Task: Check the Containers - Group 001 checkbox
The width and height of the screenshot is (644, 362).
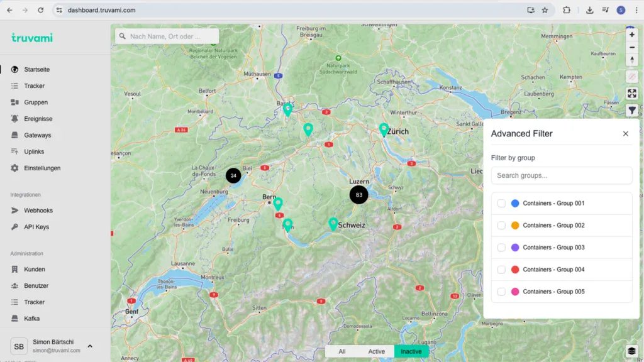Action: coord(501,204)
